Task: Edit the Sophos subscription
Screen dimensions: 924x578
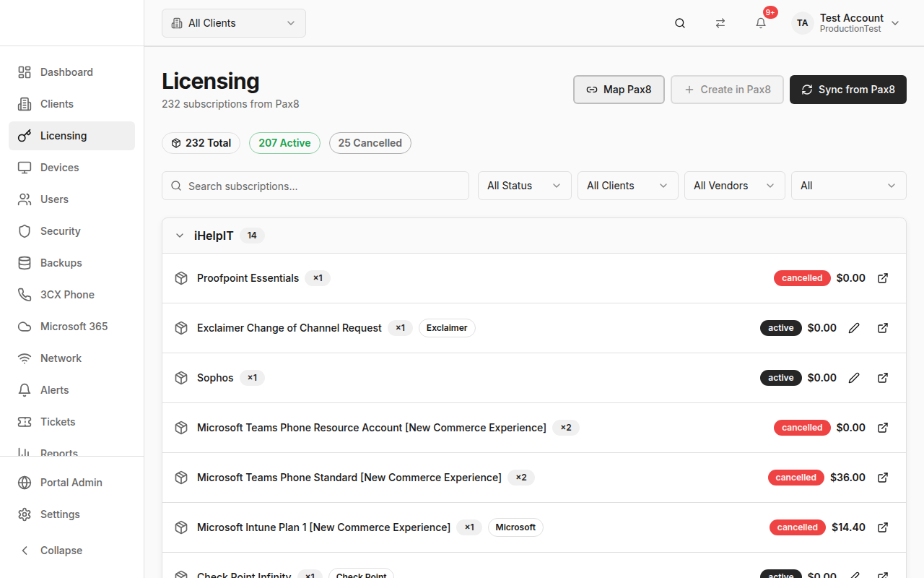Action: click(x=854, y=378)
